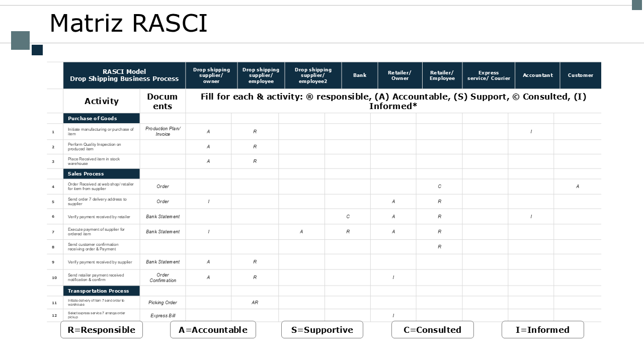Select the "Documents" heading cell
Viewport: 644px width, 362px height.
(163, 101)
